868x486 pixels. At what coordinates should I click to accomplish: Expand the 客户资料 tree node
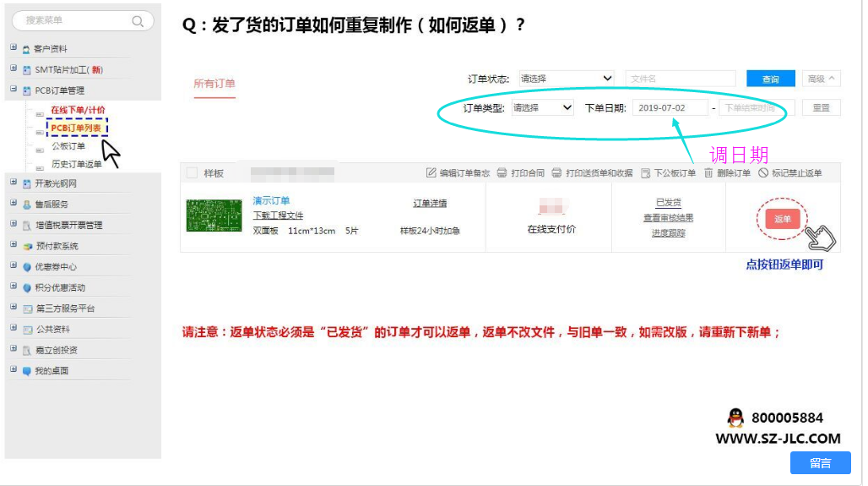(14, 48)
